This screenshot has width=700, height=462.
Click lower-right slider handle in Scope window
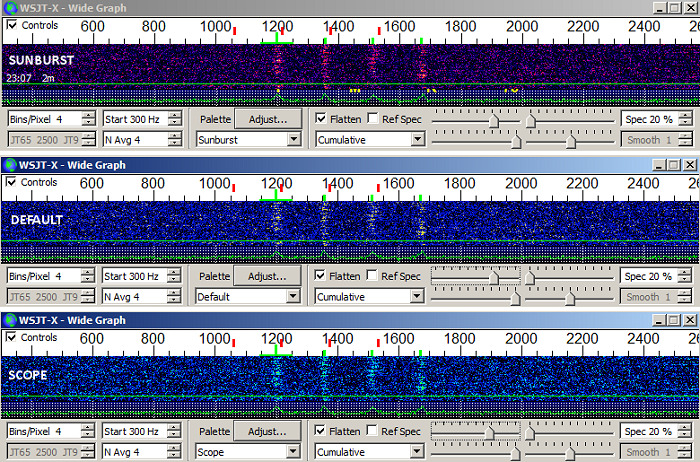pos(570,454)
